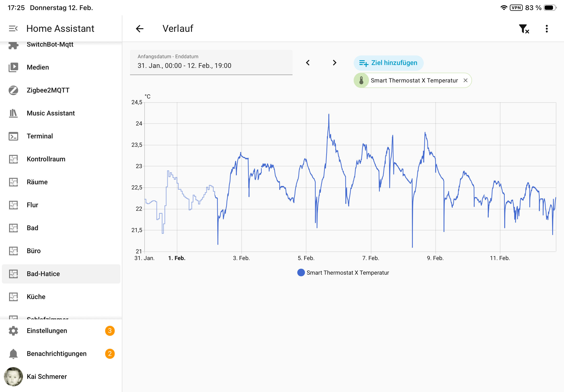This screenshot has height=392, width=564.
Task: Open the three-dot overflow menu
Action: (x=547, y=29)
